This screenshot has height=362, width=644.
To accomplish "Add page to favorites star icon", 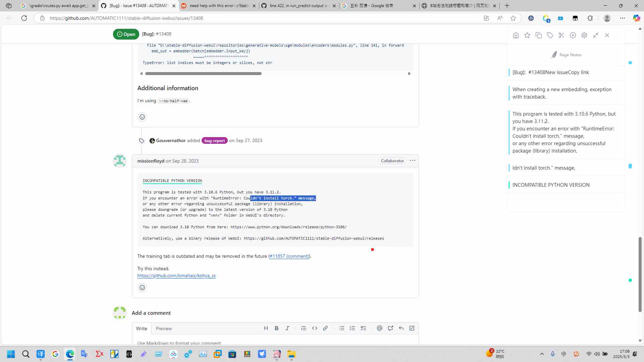I will pyautogui.click(x=513, y=18).
